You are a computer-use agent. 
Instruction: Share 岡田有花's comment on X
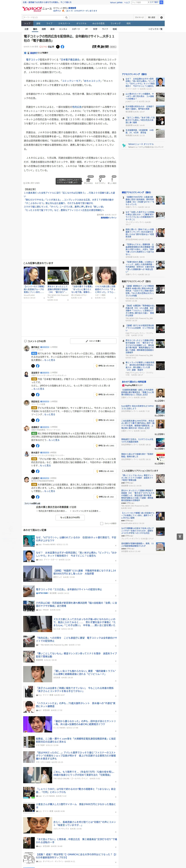click(x=33, y=420)
